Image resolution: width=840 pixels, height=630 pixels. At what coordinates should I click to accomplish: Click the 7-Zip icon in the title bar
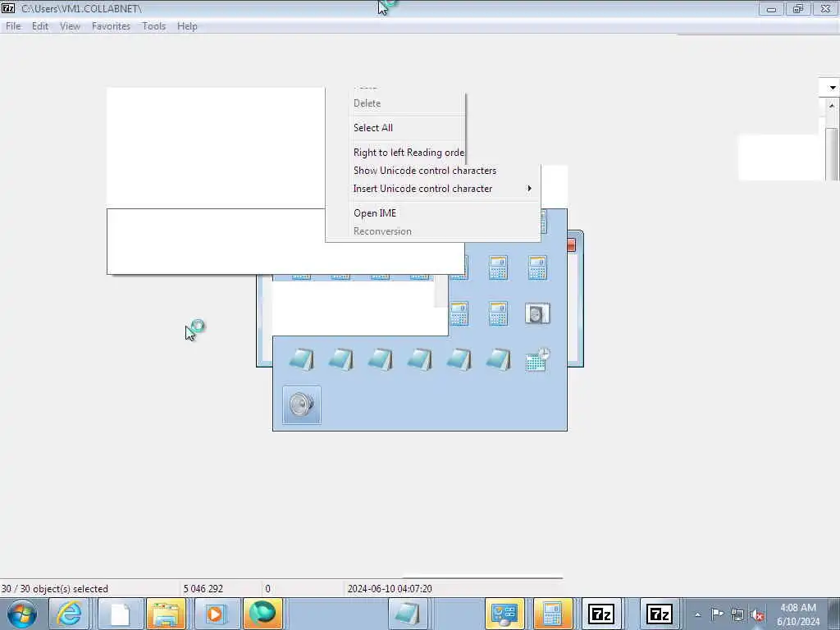point(8,8)
